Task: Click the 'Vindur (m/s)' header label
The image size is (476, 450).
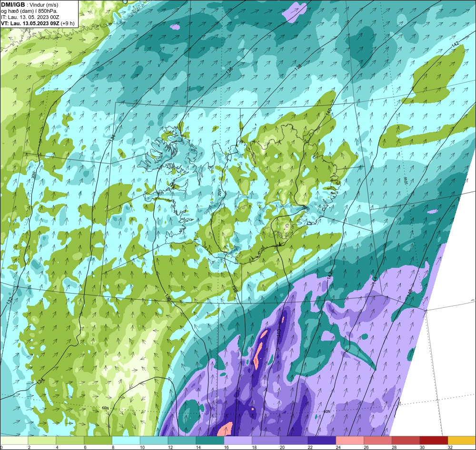Action: click(45, 5)
